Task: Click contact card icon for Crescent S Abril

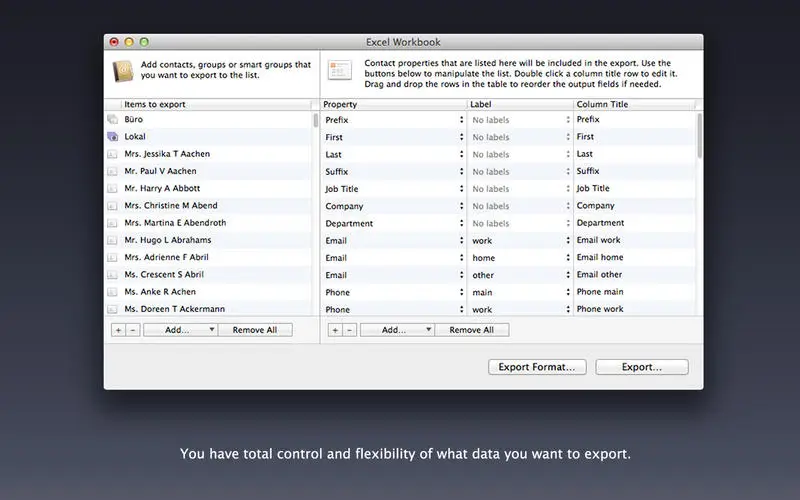Action: 112,275
